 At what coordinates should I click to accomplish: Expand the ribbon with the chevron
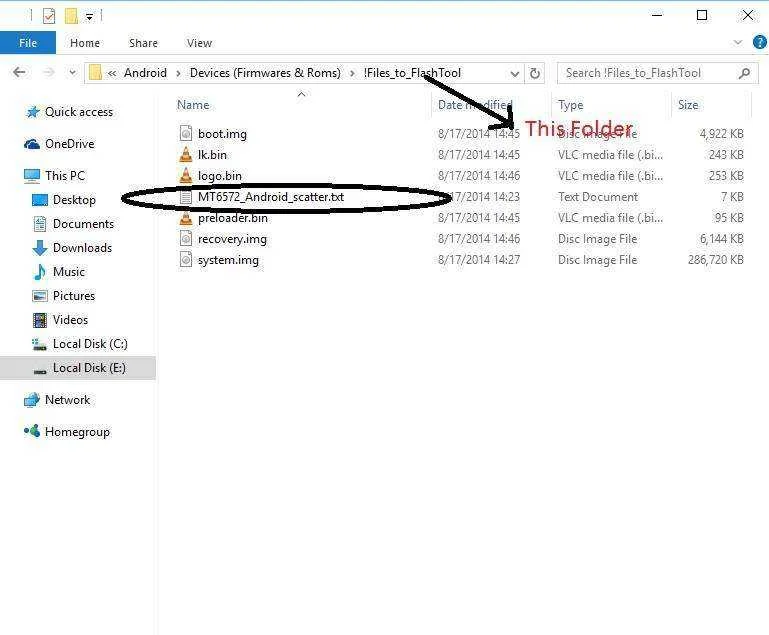pyautogui.click(x=738, y=43)
